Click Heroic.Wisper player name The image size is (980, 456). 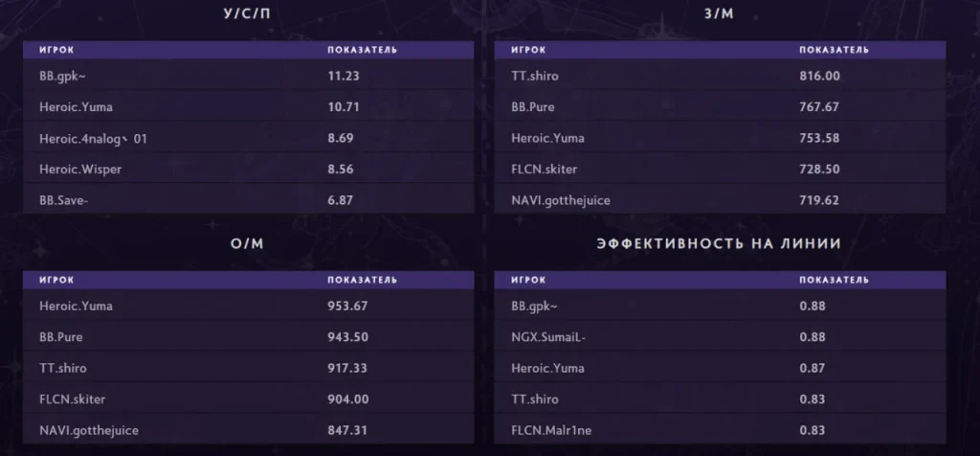[x=80, y=170]
